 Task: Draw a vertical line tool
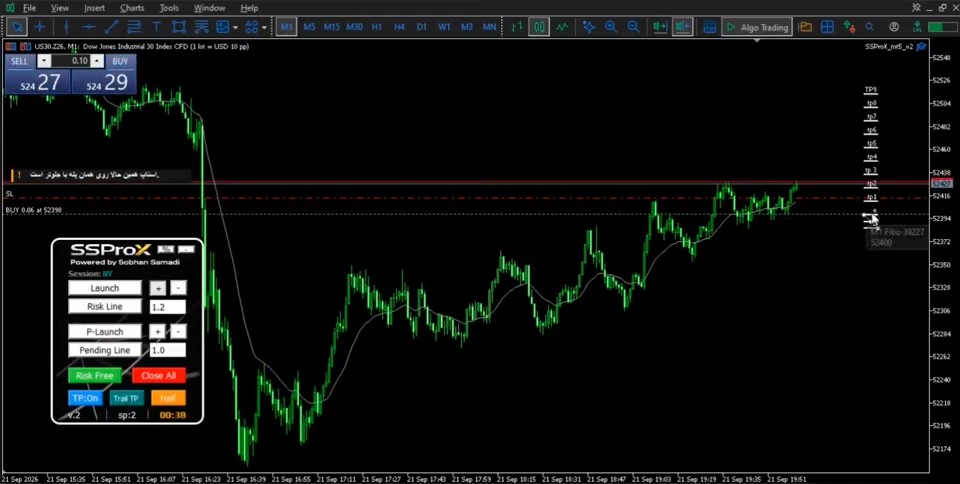coord(66,27)
